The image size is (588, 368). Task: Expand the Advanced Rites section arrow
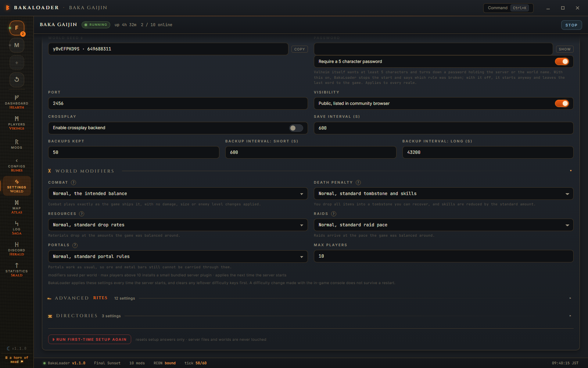(570, 298)
